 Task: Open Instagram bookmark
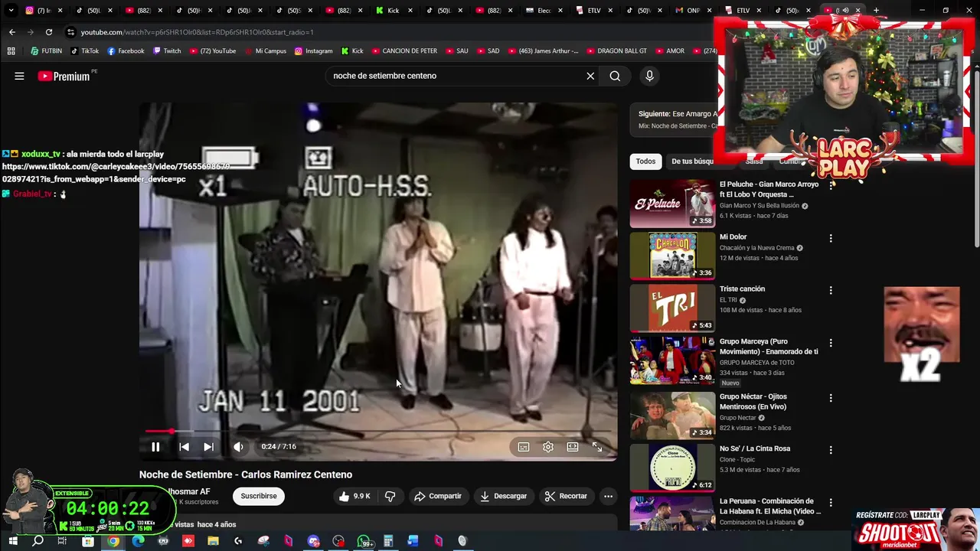point(313,51)
